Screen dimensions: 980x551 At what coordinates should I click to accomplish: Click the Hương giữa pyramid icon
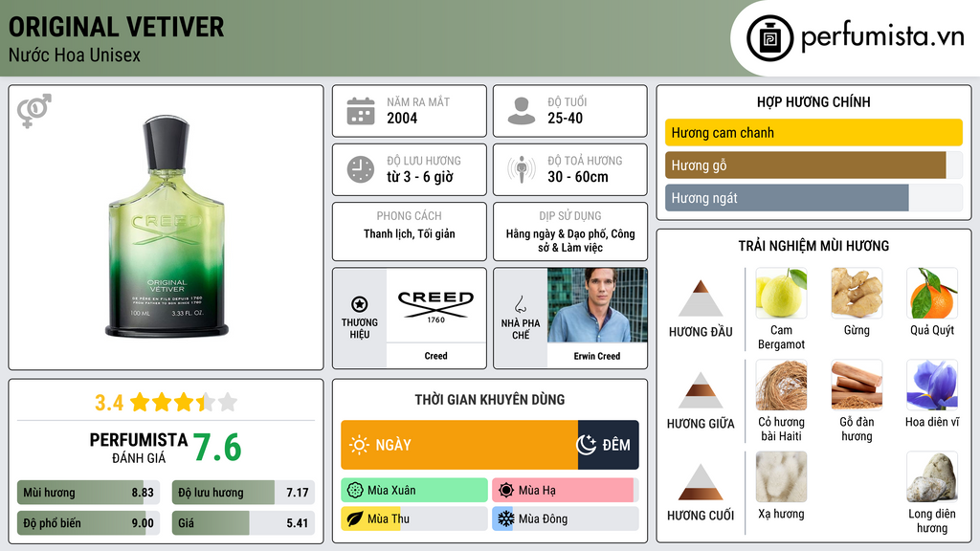(x=701, y=390)
